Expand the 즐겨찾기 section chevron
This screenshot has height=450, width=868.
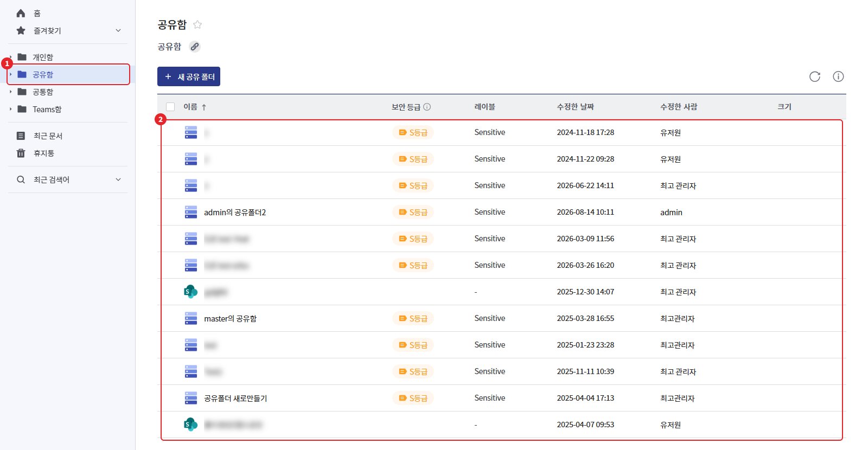tap(118, 30)
